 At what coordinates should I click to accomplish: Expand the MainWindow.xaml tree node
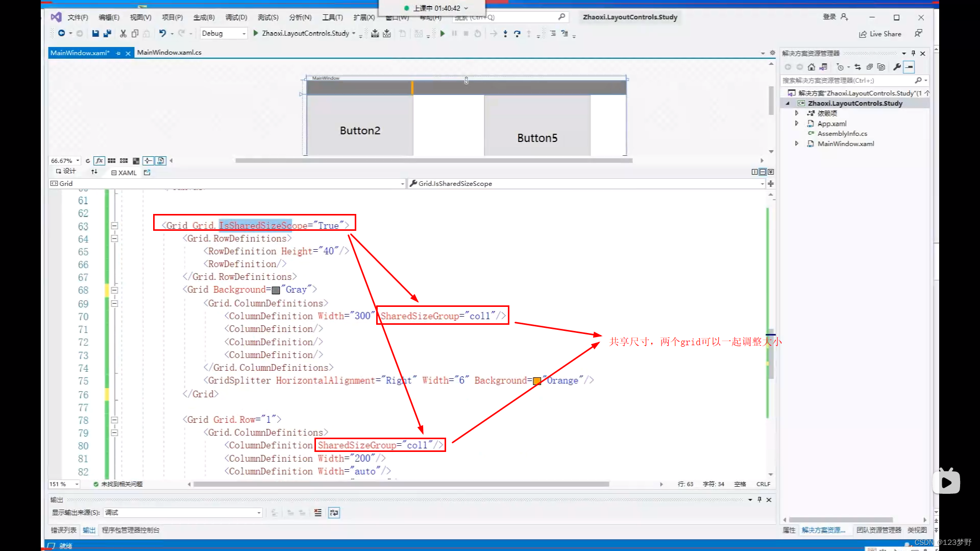click(796, 143)
